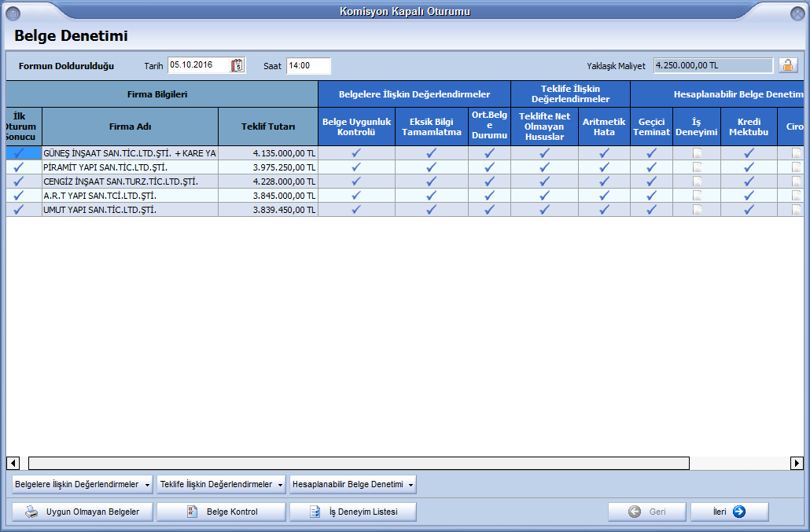
Task: Toggle Aritmetik Hata check for UMUT YAPI
Action: [x=604, y=210]
